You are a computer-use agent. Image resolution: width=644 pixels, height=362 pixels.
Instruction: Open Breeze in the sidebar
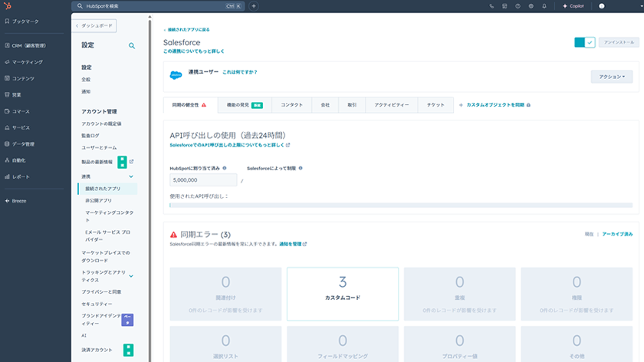click(15, 201)
